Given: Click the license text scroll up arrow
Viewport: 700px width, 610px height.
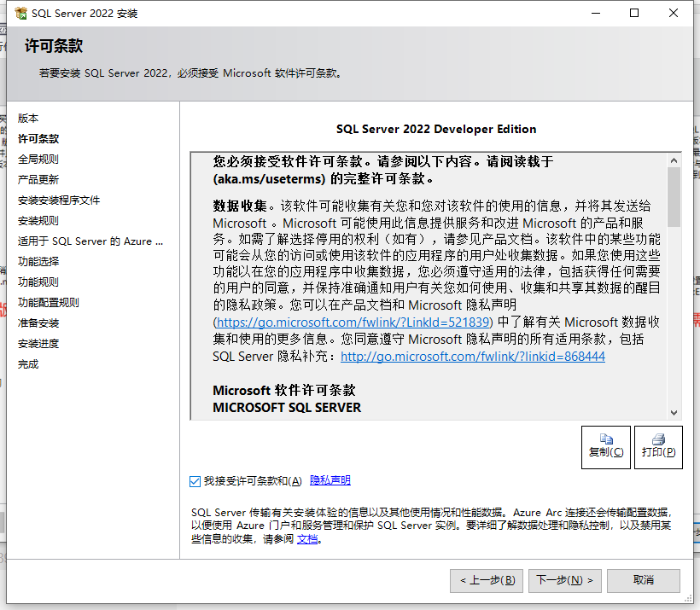Looking at the screenshot, I should [674, 160].
